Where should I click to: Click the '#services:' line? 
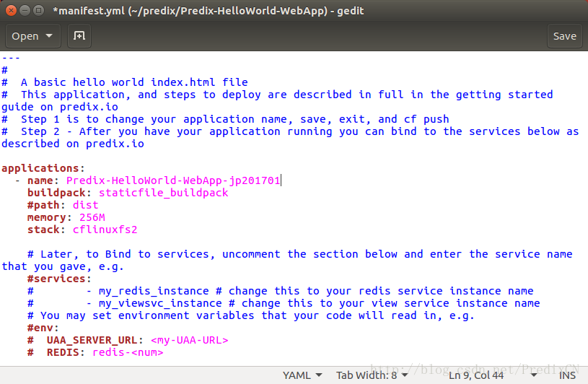coord(59,279)
